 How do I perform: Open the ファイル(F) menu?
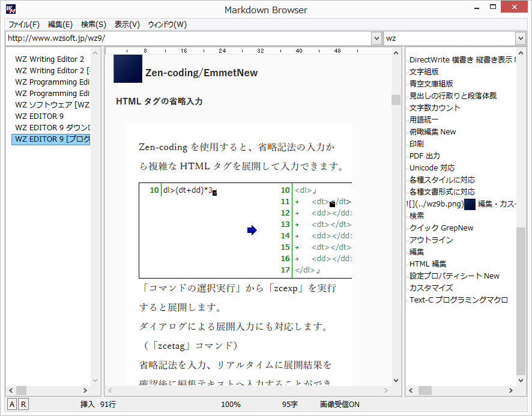(24, 25)
